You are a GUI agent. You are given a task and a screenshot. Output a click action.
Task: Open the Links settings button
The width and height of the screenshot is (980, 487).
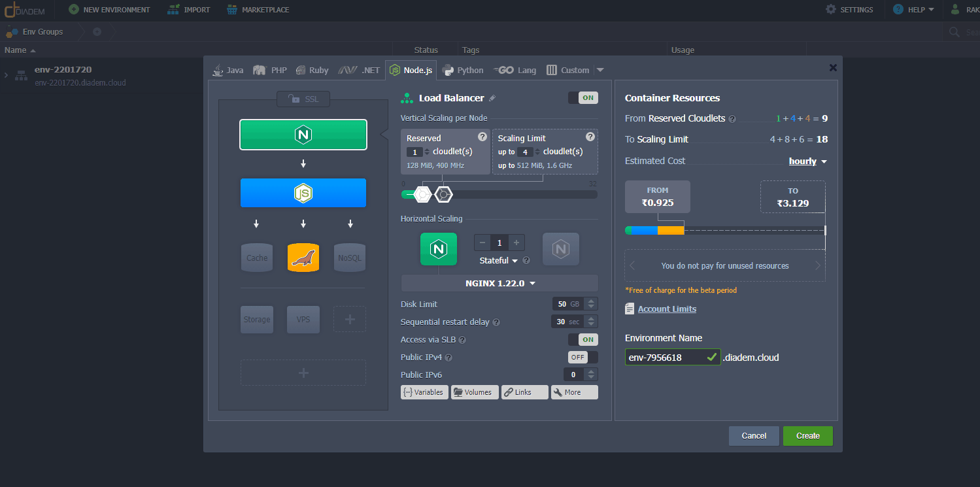[x=525, y=392]
